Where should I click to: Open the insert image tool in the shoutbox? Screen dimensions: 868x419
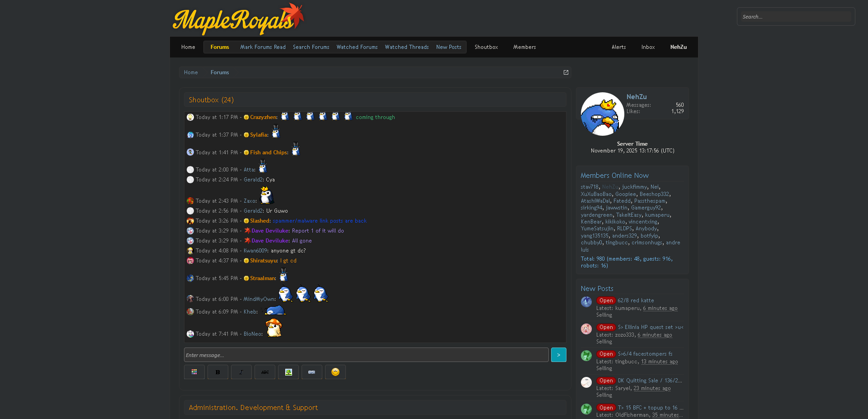[x=288, y=372]
